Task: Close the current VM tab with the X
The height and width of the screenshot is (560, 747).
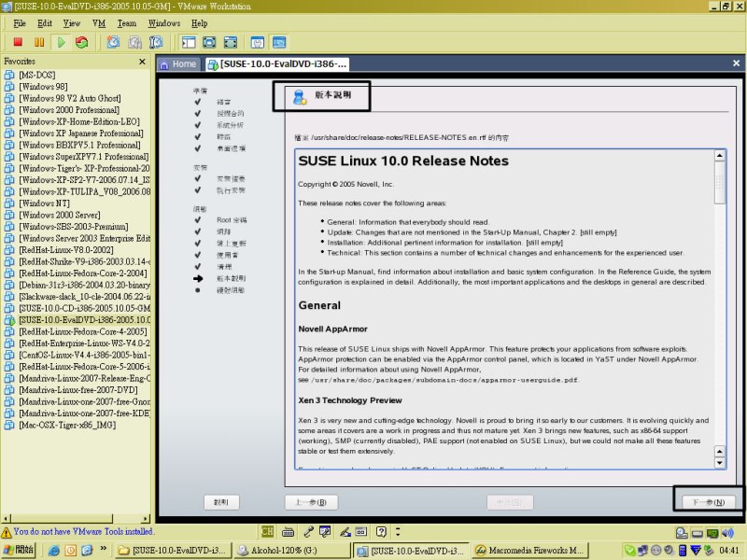Action: tap(736, 63)
